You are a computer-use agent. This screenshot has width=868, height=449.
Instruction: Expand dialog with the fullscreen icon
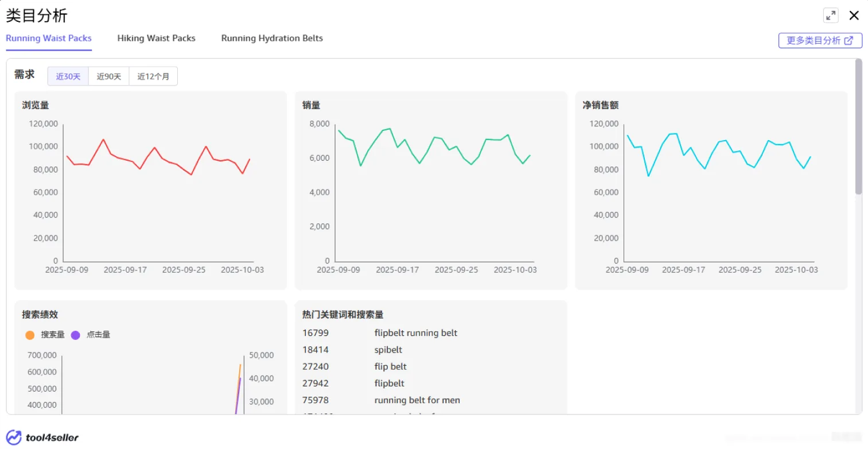830,16
